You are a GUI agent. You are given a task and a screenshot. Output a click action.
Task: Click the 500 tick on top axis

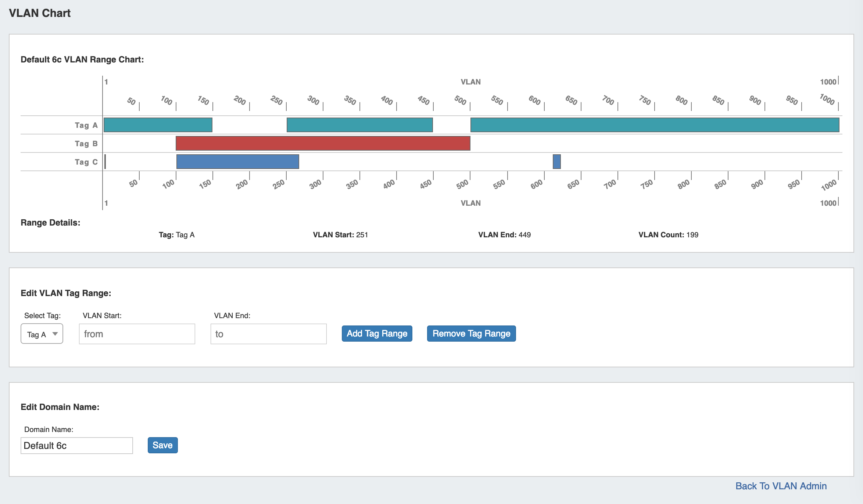point(461,100)
